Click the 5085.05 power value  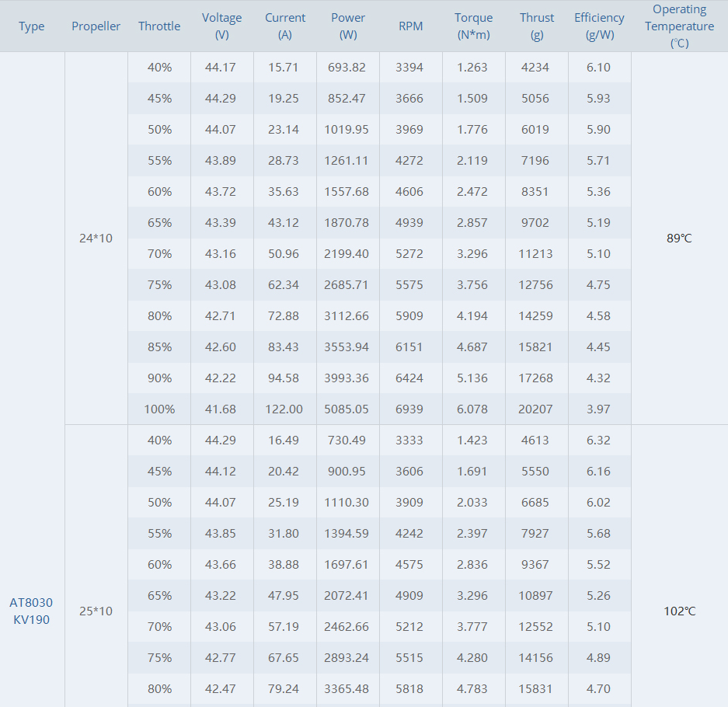click(347, 409)
